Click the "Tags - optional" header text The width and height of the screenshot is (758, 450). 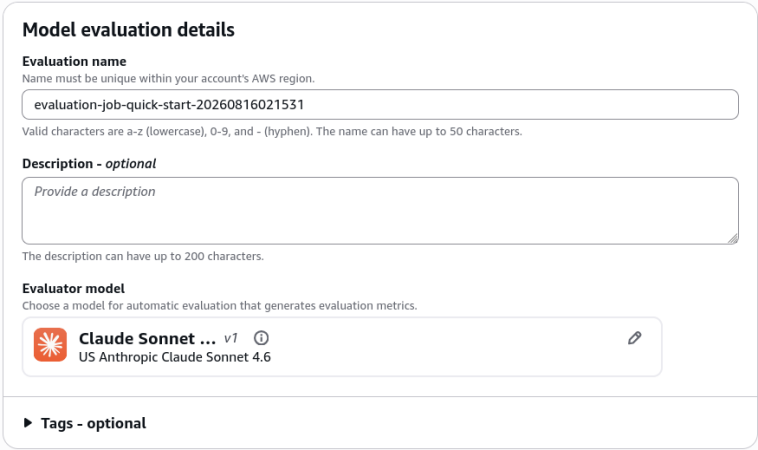(x=93, y=423)
